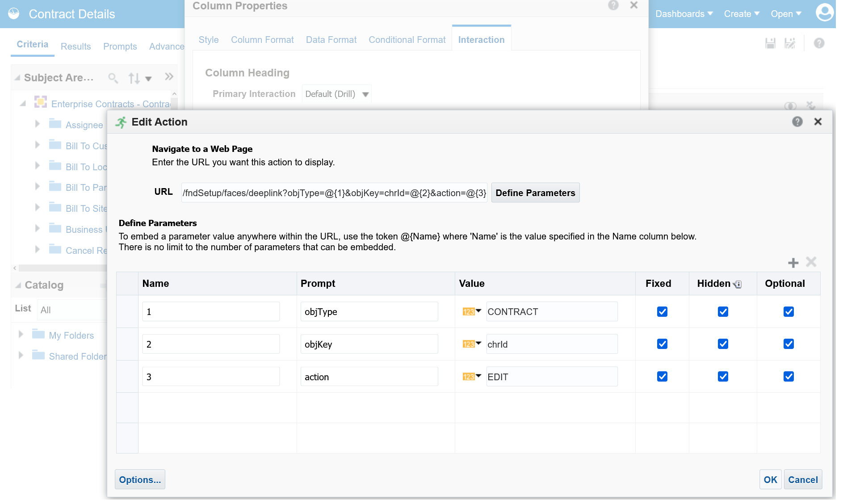Open the Create menu

pyautogui.click(x=742, y=14)
